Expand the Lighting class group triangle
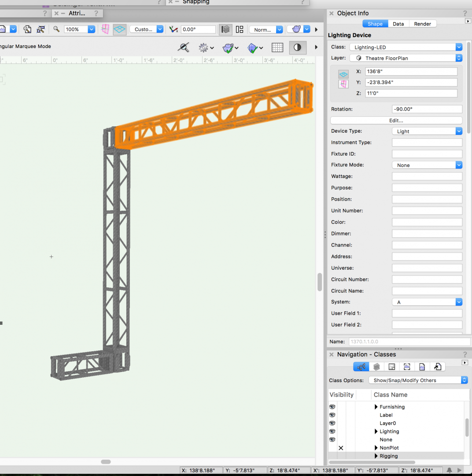The width and height of the screenshot is (472, 476). coord(376,431)
